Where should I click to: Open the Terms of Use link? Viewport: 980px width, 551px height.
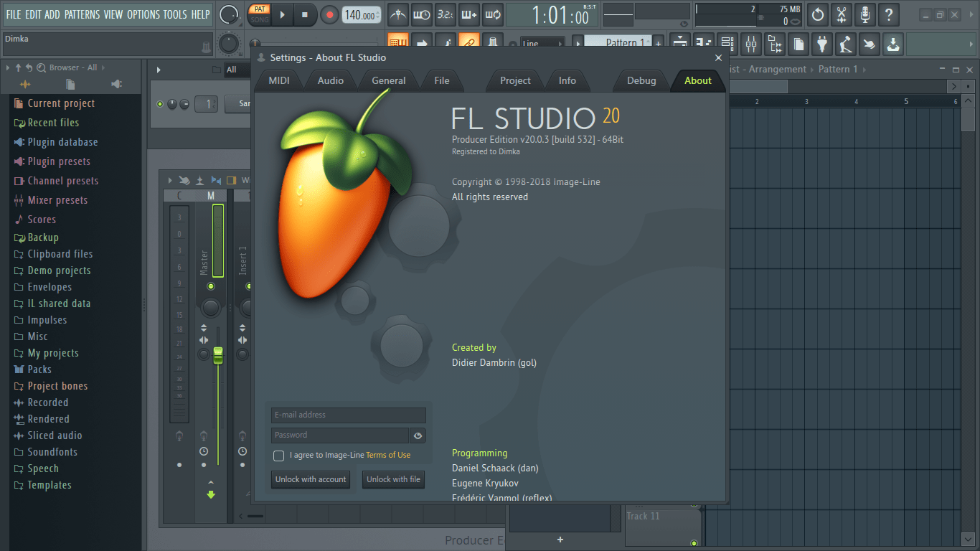tap(388, 456)
